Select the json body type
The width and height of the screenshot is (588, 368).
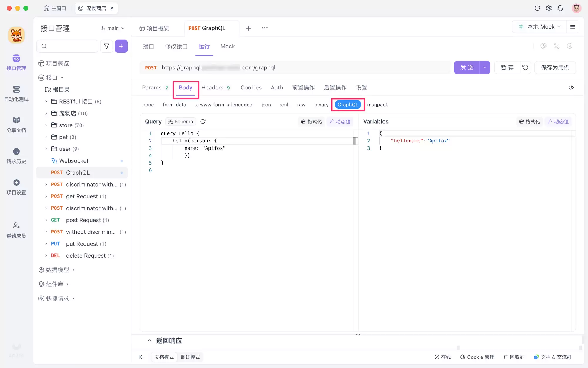tap(266, 105)
